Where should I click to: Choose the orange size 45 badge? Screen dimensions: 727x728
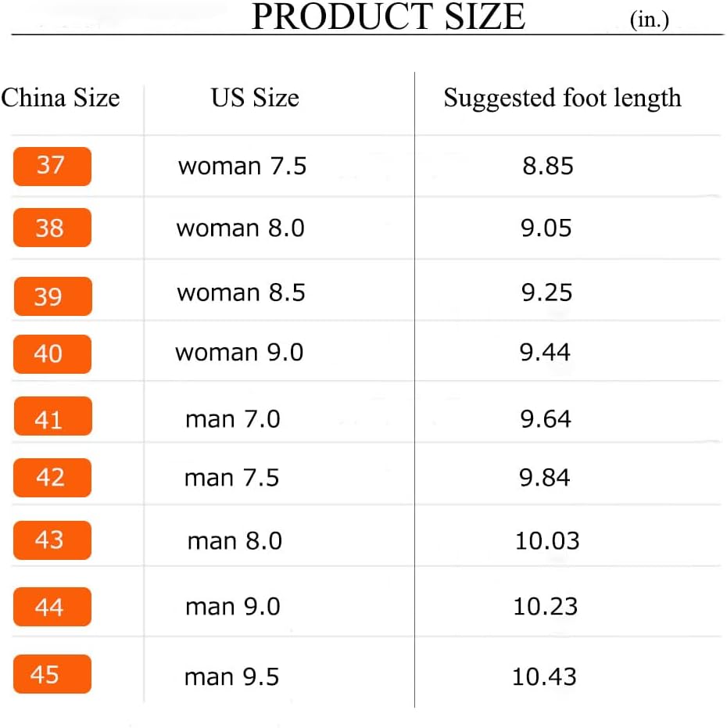(x=52, y=674)
